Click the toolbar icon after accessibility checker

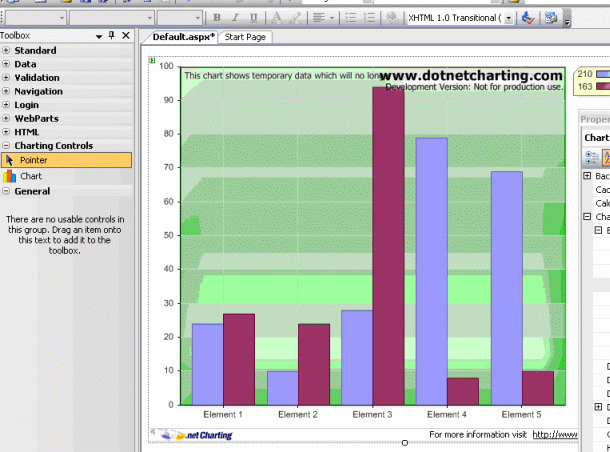[551, 18]
